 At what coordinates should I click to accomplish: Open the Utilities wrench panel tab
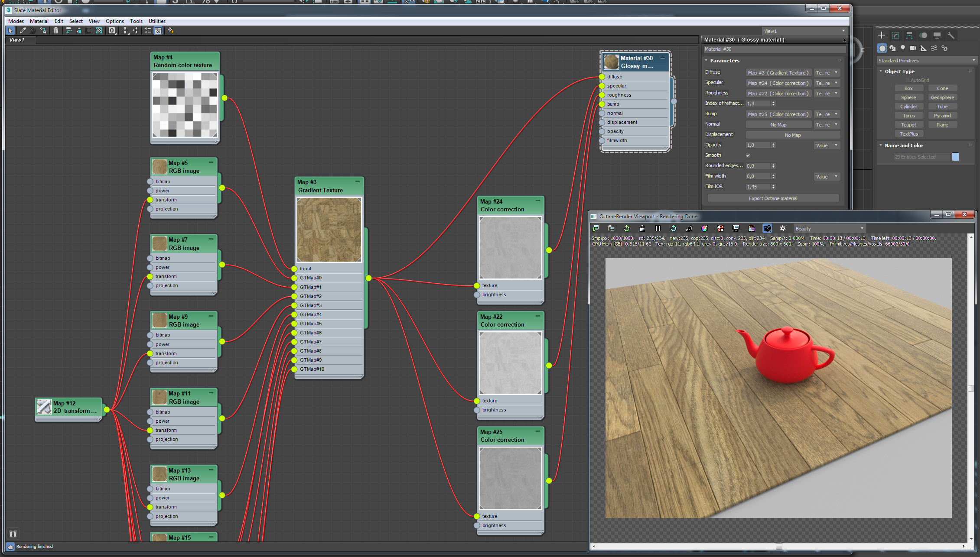pos(951,36)
